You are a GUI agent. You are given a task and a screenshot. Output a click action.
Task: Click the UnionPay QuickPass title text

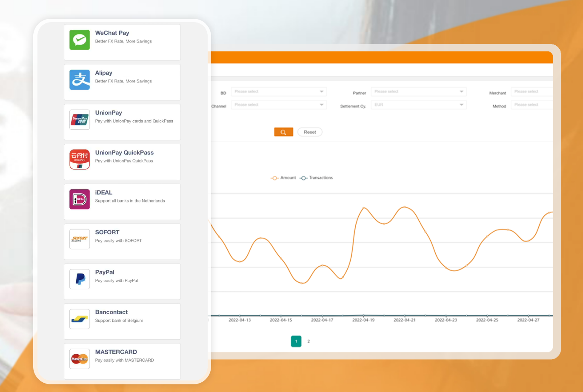click(124, 153)
